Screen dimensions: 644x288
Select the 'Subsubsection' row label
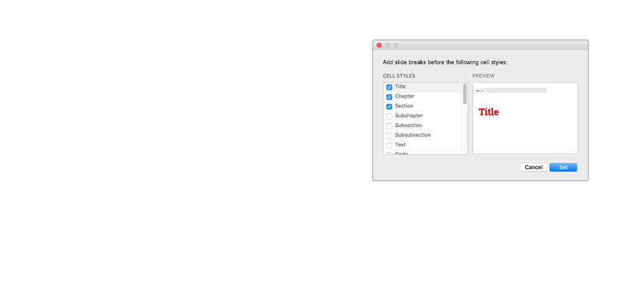(x=412, y=135)
